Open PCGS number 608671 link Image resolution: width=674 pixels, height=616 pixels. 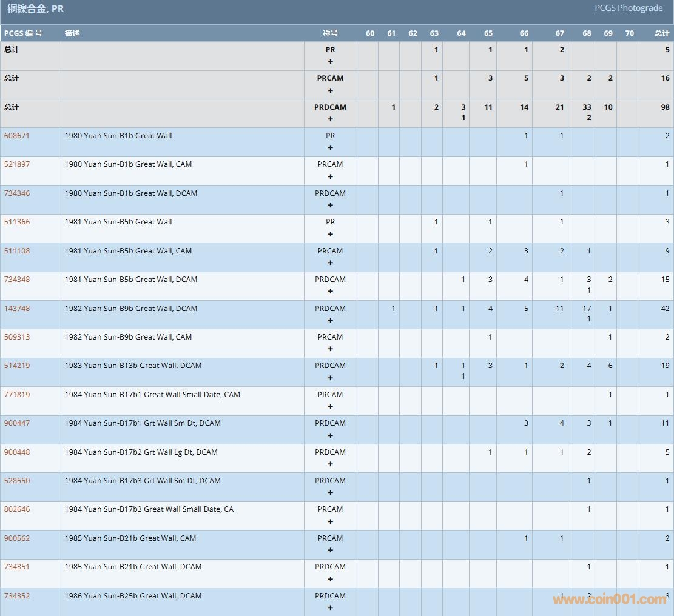pyautogui.click(x=17, y=136)
